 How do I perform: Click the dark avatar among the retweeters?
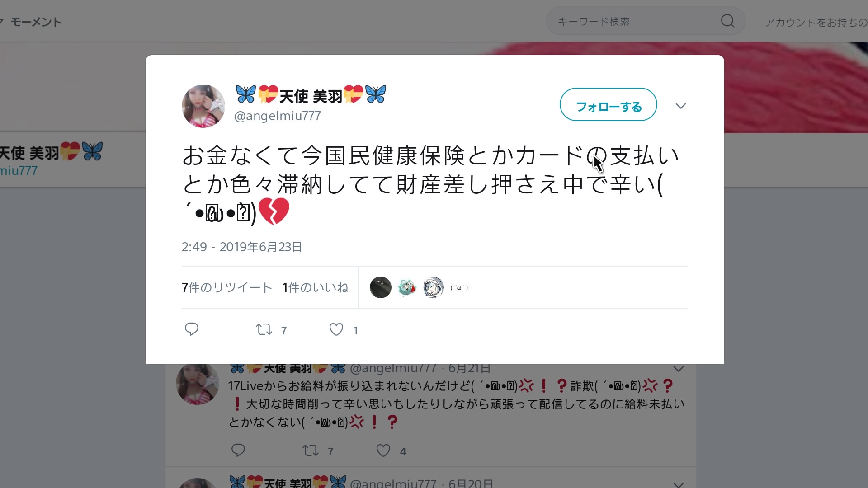[381, 287]
